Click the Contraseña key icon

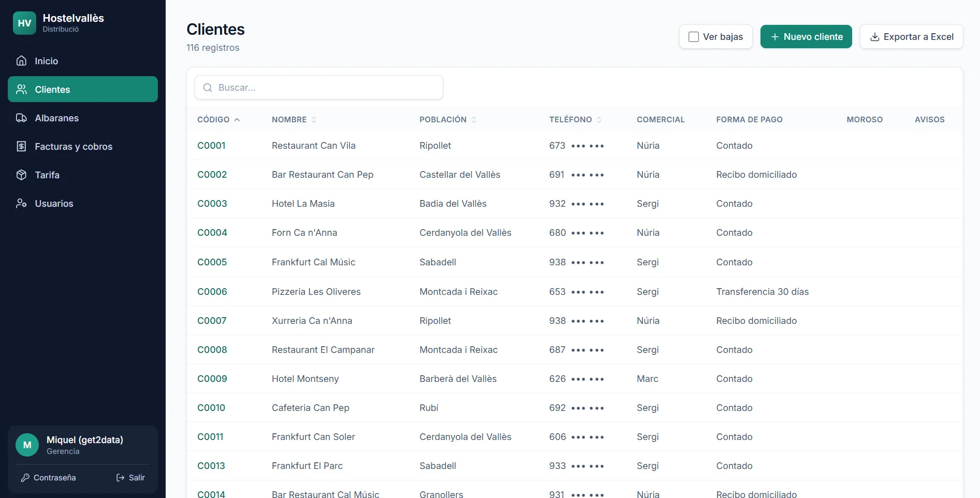pyautogui.click(x=25, y=477)
